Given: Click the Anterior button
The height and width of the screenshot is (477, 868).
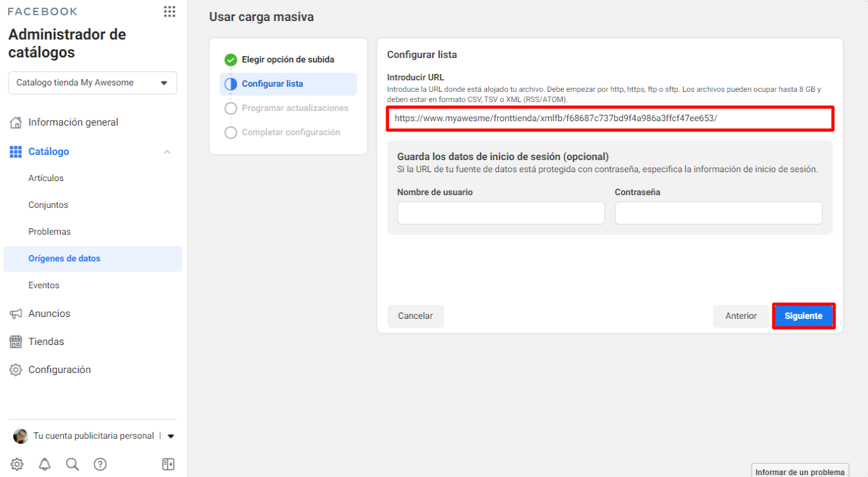Looking at the screenshot, I should tap(741, 316).
